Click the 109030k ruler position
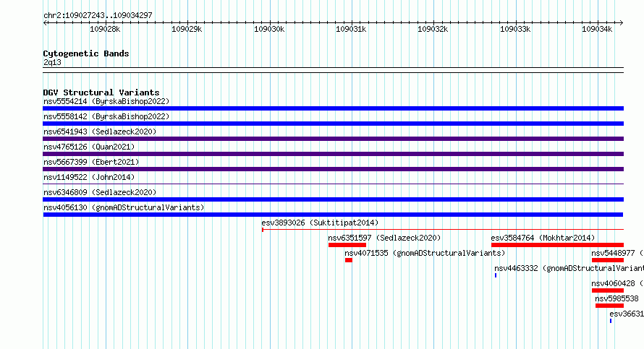The image size is (644, 349). (x=269, y=29)
